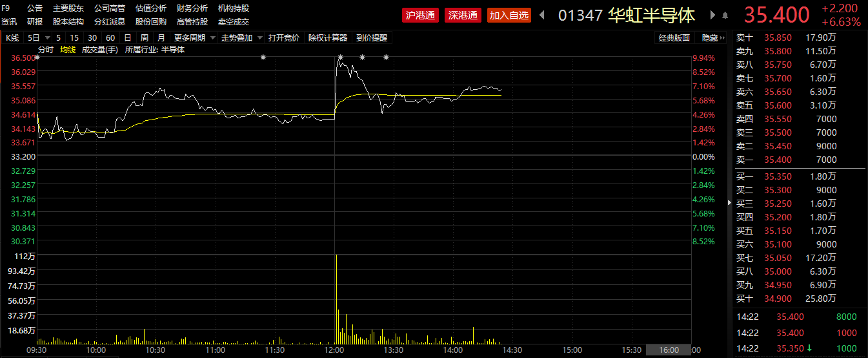The width and height of the screenshot is (868, 358).
Task: Open 估值分析 valuation analysis
Action: [151, 8]
